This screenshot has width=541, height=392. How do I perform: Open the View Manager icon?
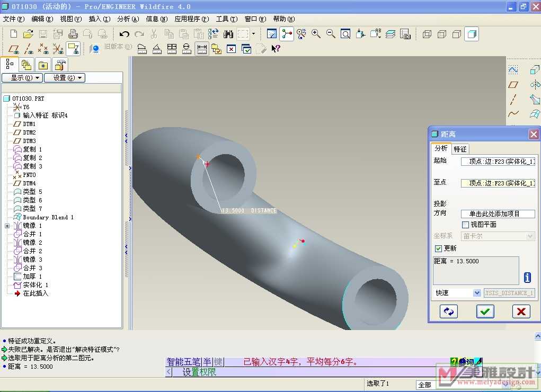[x=405, y=34]
